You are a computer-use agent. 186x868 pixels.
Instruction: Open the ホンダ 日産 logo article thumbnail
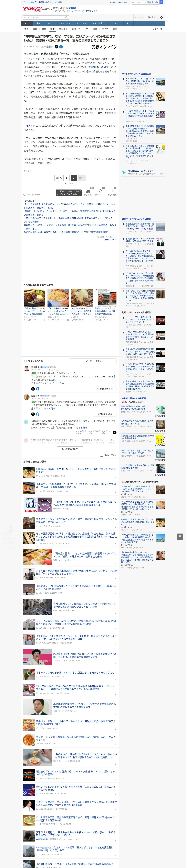click(x=38, y=505)
